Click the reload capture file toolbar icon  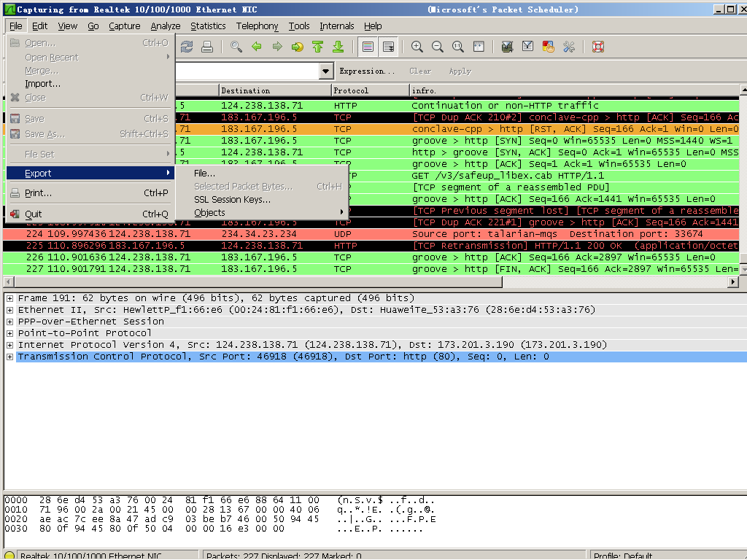(x=186, y=47)
